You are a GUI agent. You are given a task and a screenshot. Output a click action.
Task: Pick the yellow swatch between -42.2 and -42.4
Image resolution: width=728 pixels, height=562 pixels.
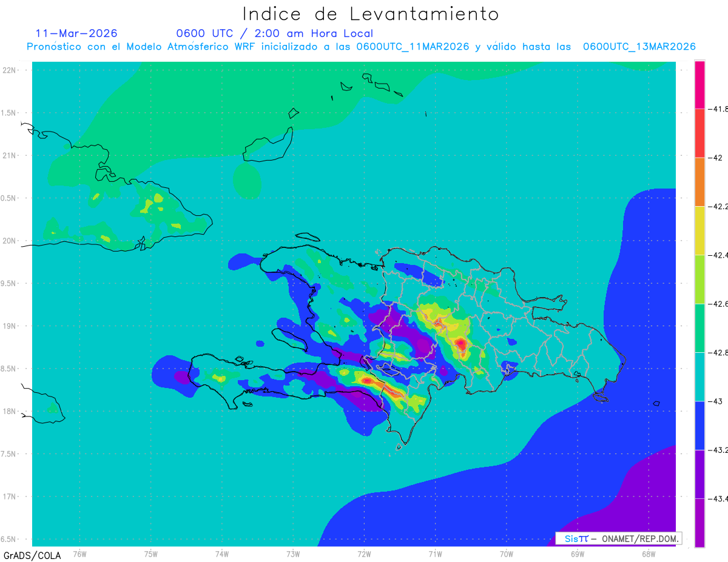[x=699, y=230]
